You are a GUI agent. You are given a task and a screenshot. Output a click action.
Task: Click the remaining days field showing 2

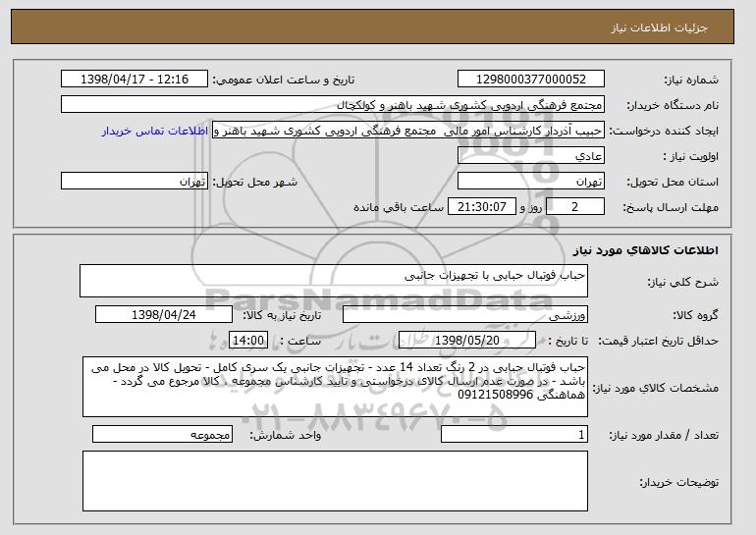[x=574, y=207]
